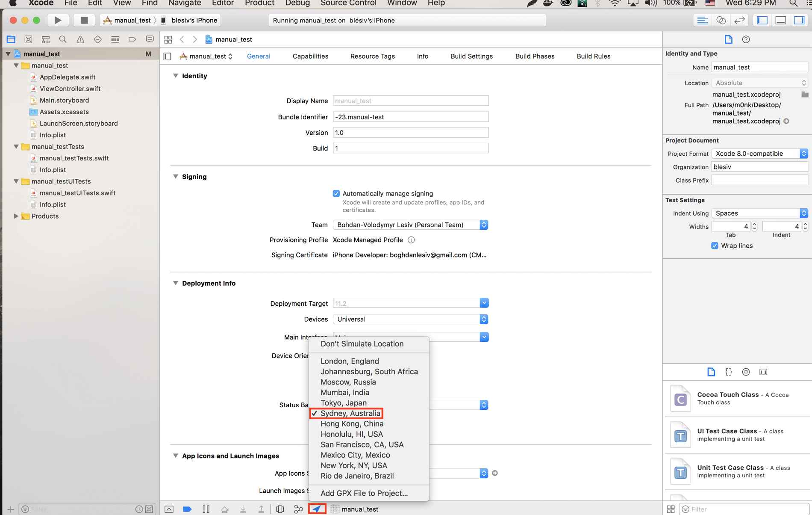Open the Team dropdown
This screenshot has height=515, width=812.
(x=410, y=225)
